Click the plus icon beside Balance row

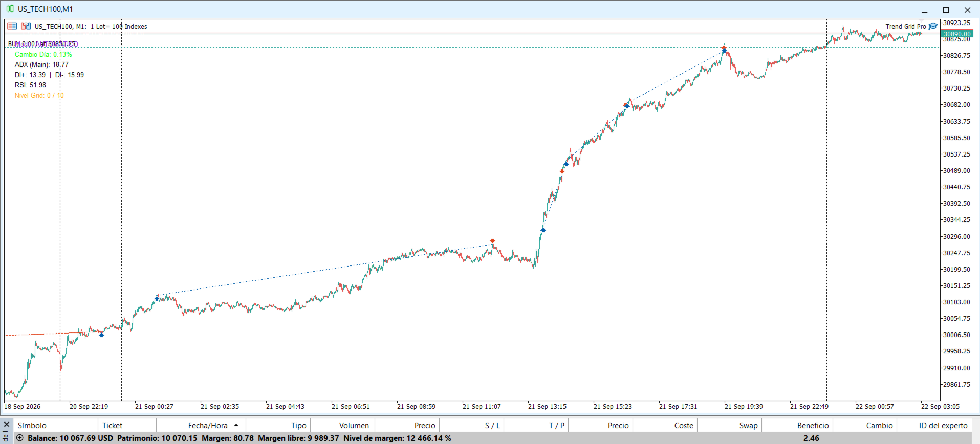click(x=20, y=438)
